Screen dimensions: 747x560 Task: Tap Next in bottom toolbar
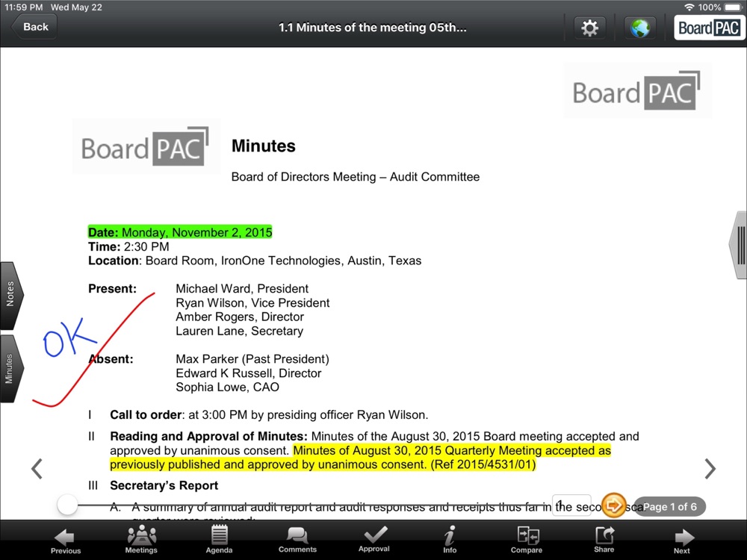click(682, 541)
